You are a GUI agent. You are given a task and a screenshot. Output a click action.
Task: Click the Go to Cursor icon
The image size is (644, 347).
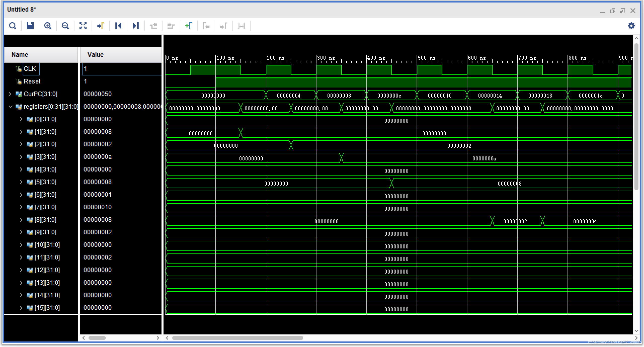pyautogui.click(x=101, y=26)
